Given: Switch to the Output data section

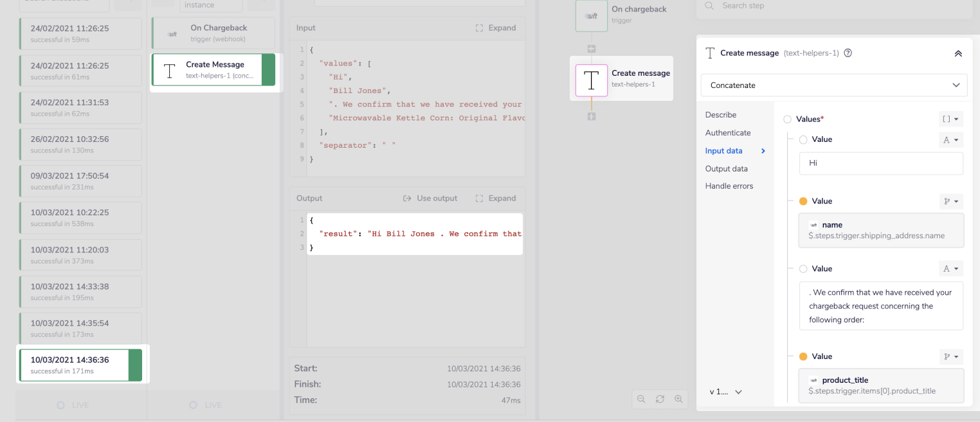Looking at the screenshot, I should click(x=726, y=169).
